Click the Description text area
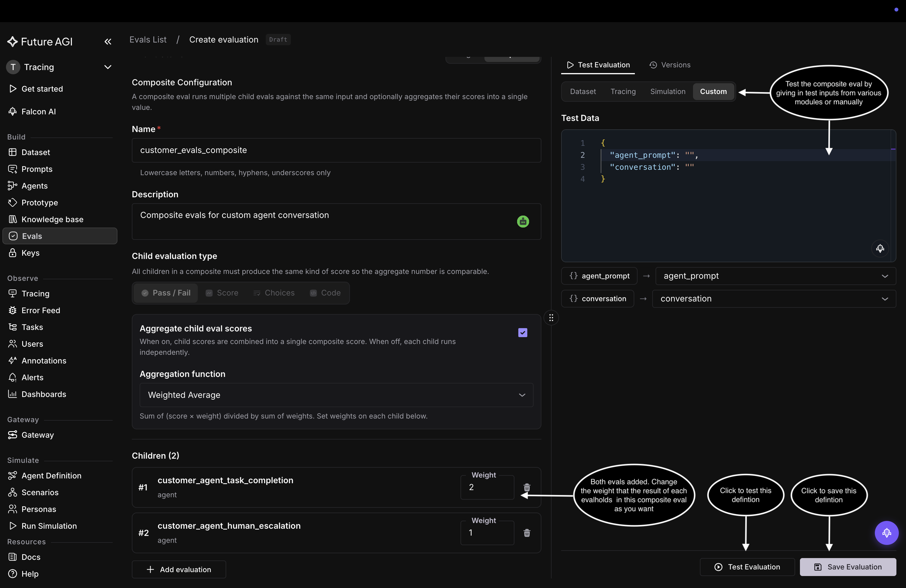The image size is (906, 588). point(336,221)
